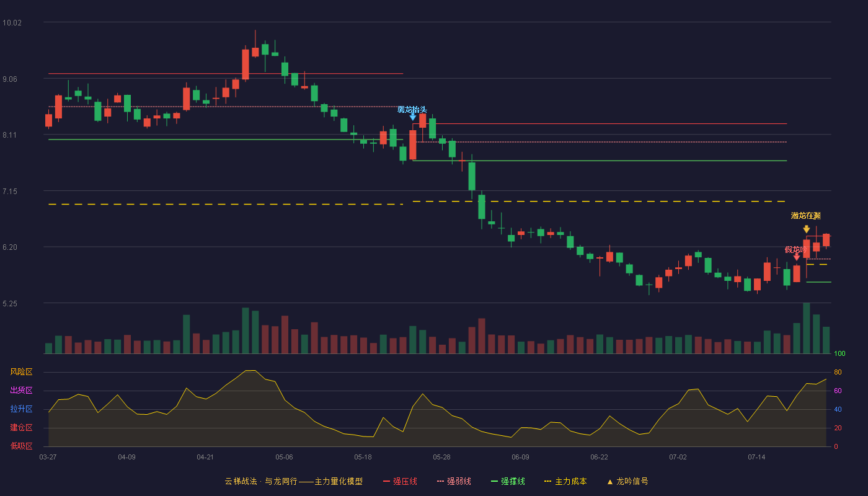The width and height of the screenshot is (868, 496).
Task: Click the blue signal label above the arrow
Action: pos(412,110)
